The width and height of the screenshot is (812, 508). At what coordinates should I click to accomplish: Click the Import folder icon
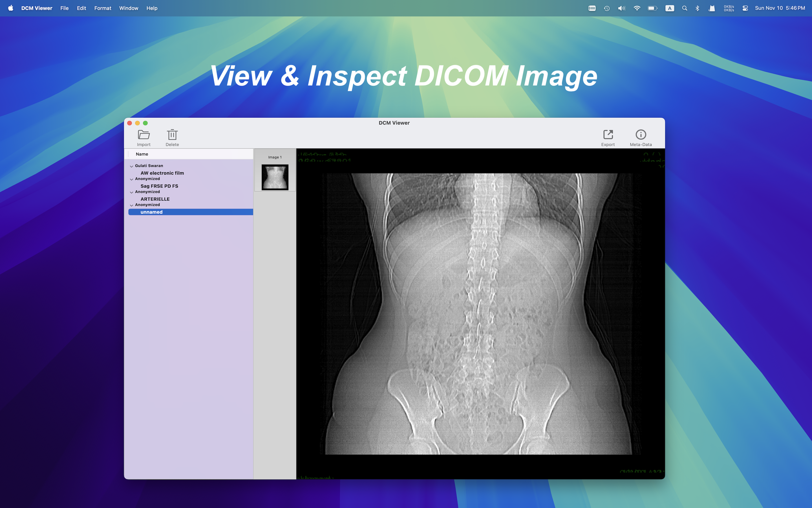pos(144,135)
